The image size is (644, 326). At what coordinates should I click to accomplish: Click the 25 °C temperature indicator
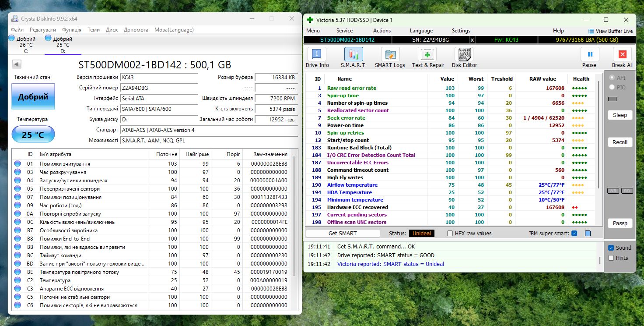click(x=33, y=135)
